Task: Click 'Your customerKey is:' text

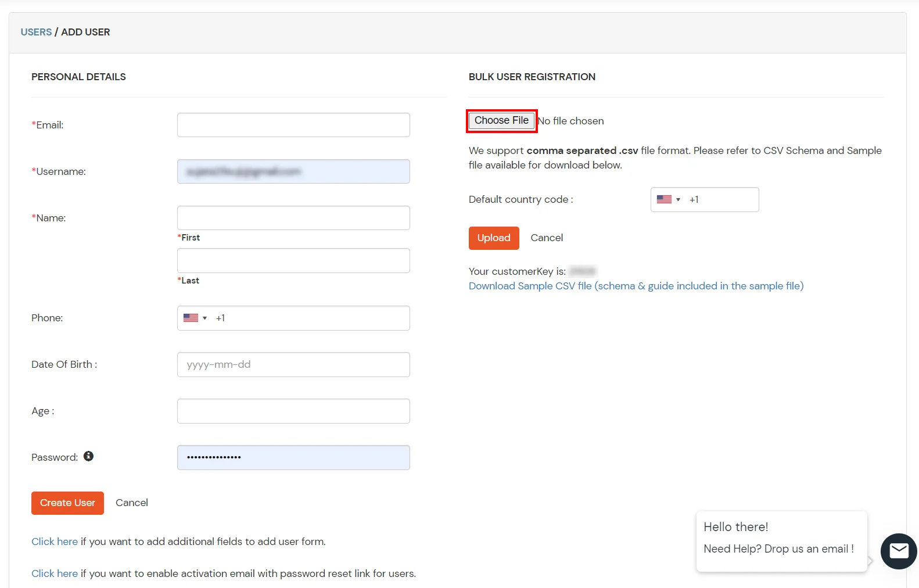Action: [517, 271]
